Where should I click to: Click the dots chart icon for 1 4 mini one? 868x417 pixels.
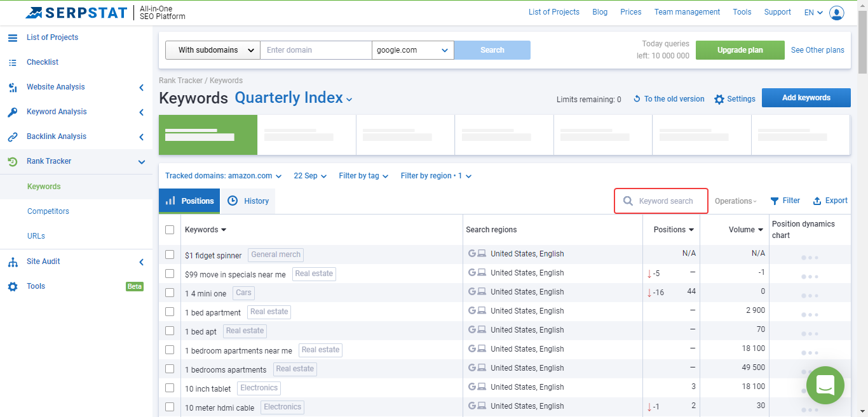click(810, 295)
